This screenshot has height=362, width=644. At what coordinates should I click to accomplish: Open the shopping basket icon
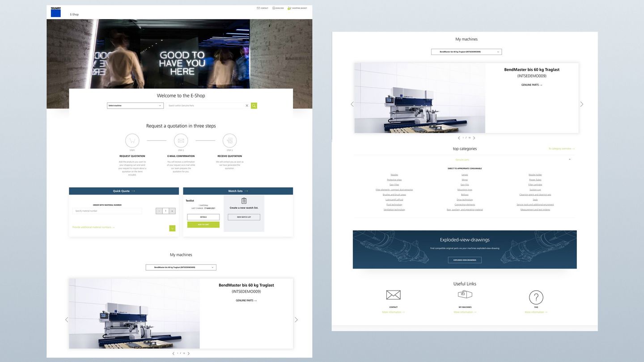[x=289, y=8]
